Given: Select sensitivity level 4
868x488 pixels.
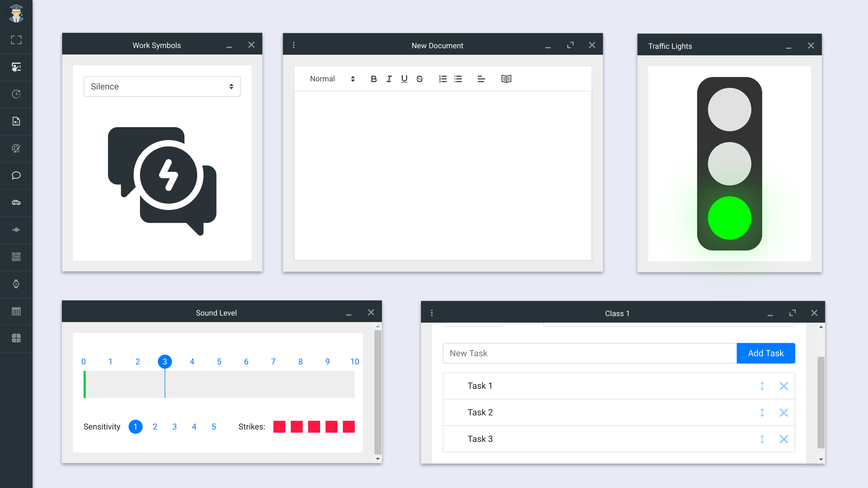Looking at the screenshot, I should tap(194, 427).
